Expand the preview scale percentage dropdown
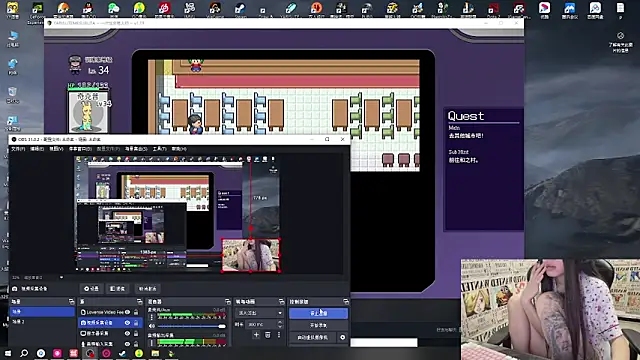The height and width of the screenshot is (360, 640). [x=61, y=278]
